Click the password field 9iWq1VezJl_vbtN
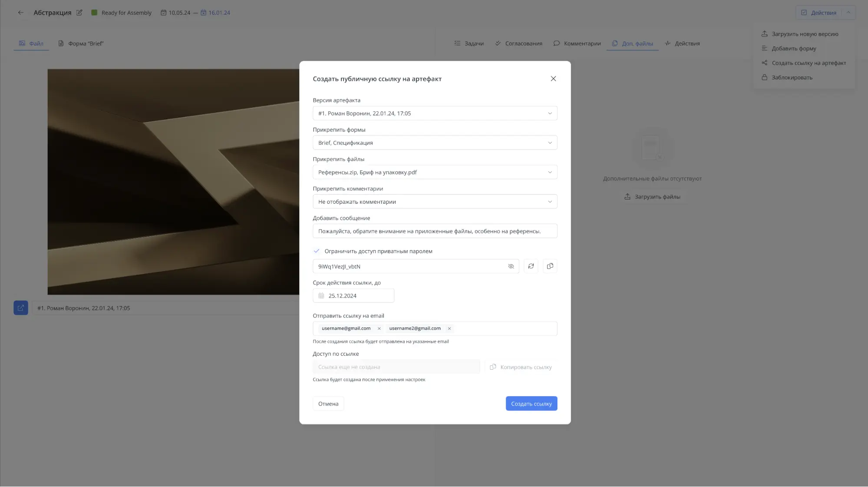 pyautogui.click(x=416, y=266)
